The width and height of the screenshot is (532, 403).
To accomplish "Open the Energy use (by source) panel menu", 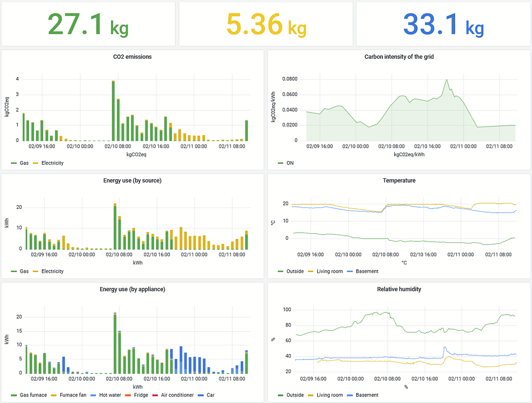I will coord(133,180).
